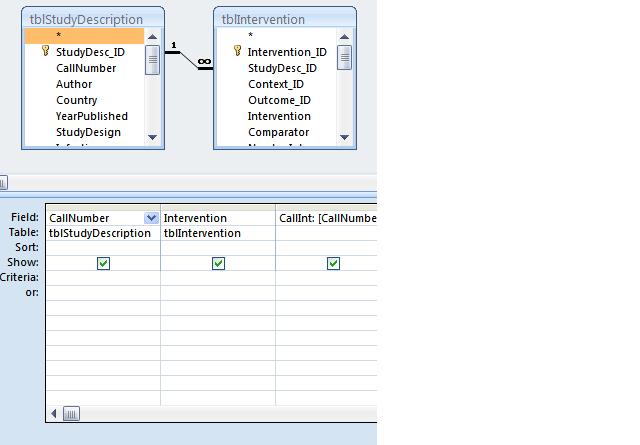Image resolution: width=640 pixels, height=445 pixels.
Task: Click scrollbar thumb in tblStudyDescription list
Action: pos(153,60)
